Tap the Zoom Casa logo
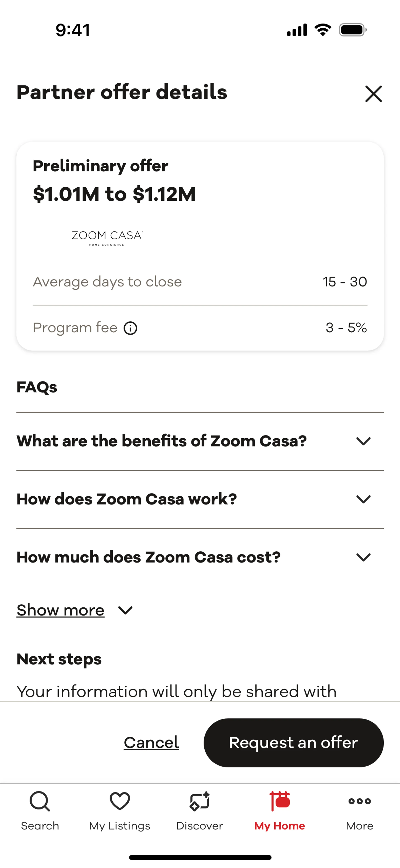 tap(107, 238)
